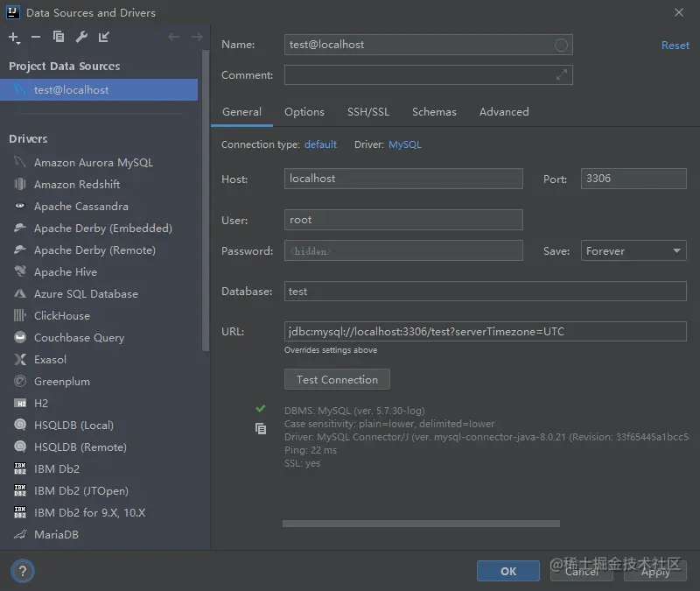Make global / import data source arrow icon

click(103, 37)
